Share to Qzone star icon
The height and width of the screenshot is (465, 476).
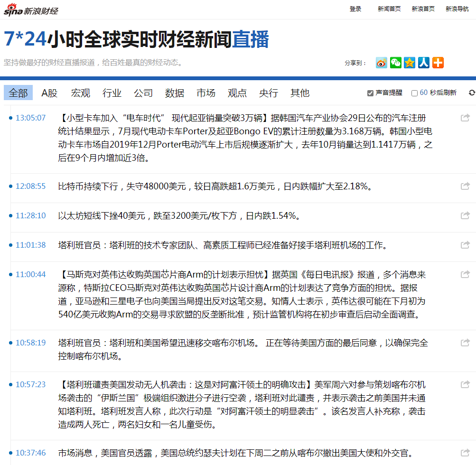[410, 63]
